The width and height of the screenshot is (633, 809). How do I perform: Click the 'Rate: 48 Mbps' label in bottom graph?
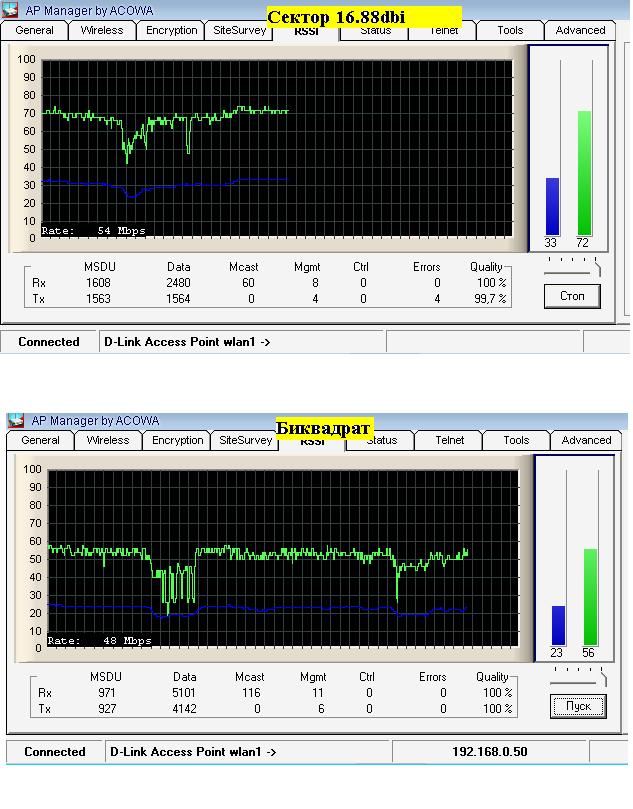100,641
